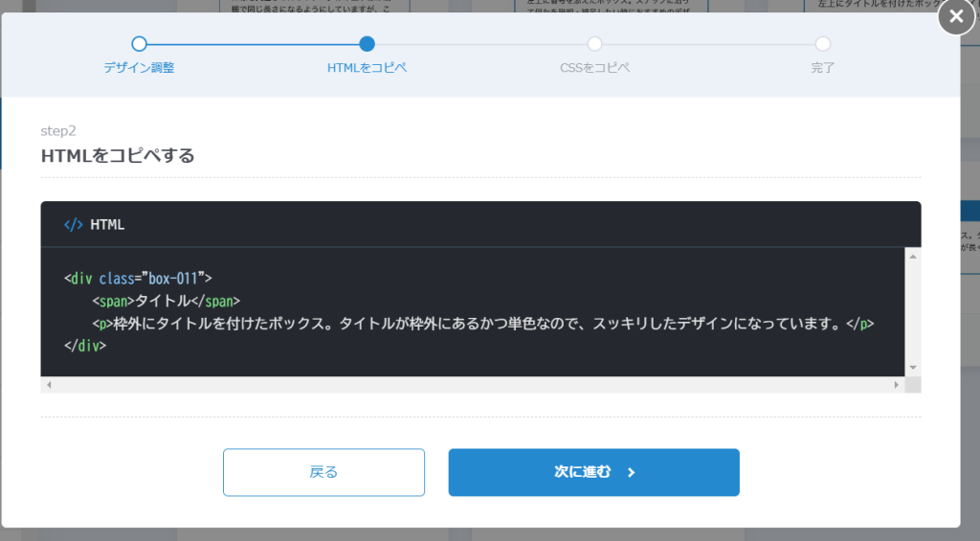Go to the 完了 step label
The width and height of the screenshot is (980, 541).
tap(822, 68)
